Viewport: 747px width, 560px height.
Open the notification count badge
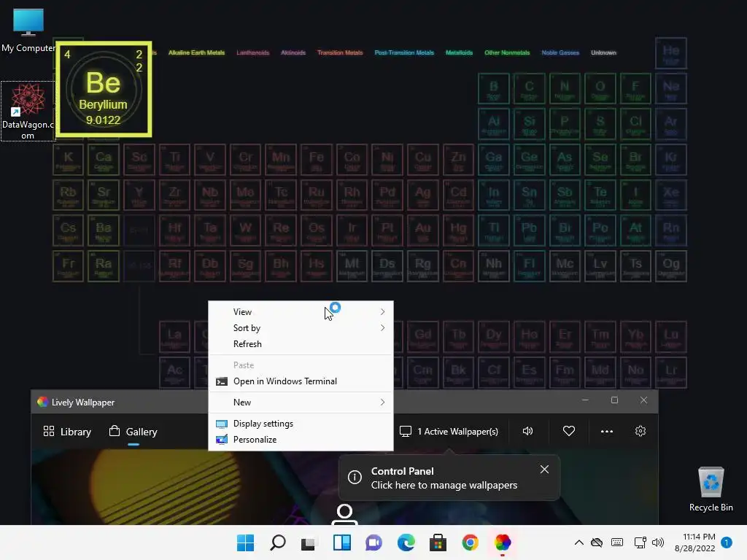click(727, 542)
